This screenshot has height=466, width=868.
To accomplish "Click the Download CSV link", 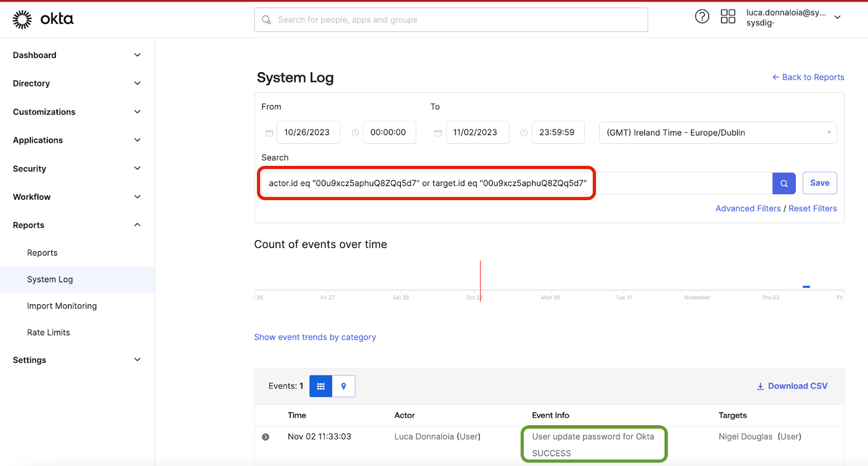I will (792, 386).
